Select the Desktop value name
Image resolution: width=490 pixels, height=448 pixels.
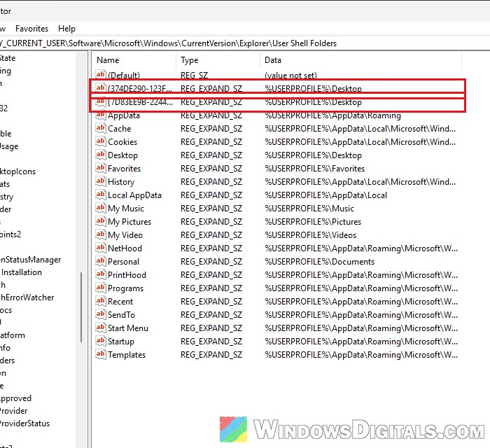tap(122, 155)
